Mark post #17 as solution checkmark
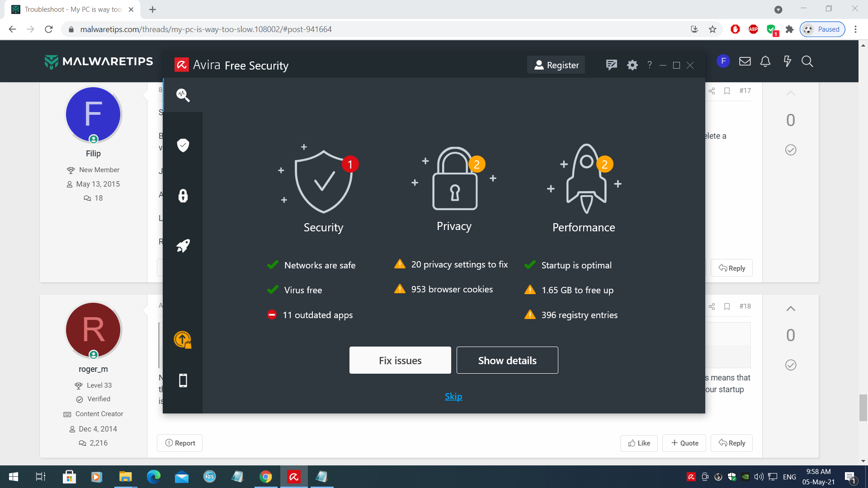Screen dimensions: 868x488 (x=790, y=150)
